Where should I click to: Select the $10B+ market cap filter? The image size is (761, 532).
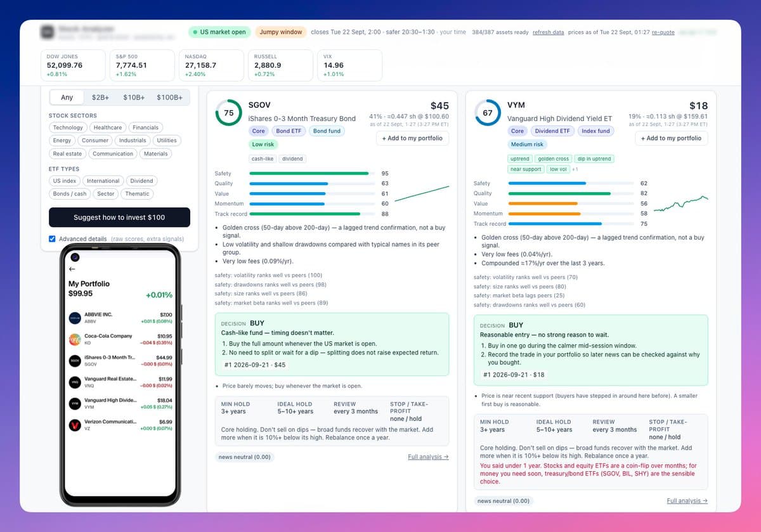[134, 97]
